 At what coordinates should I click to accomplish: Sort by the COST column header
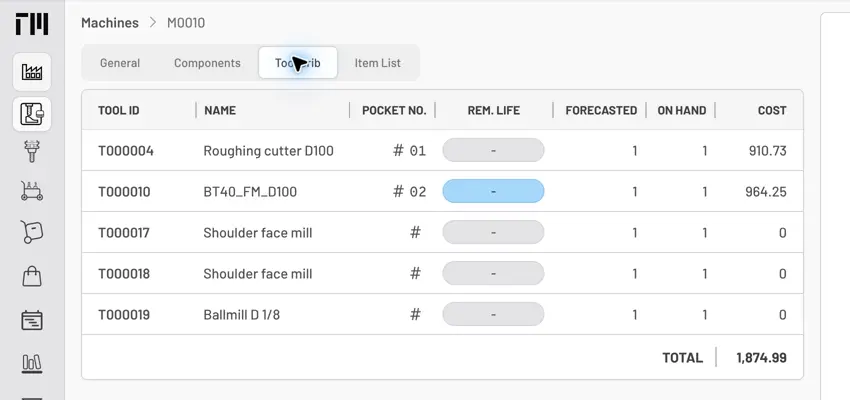[772, 111]
